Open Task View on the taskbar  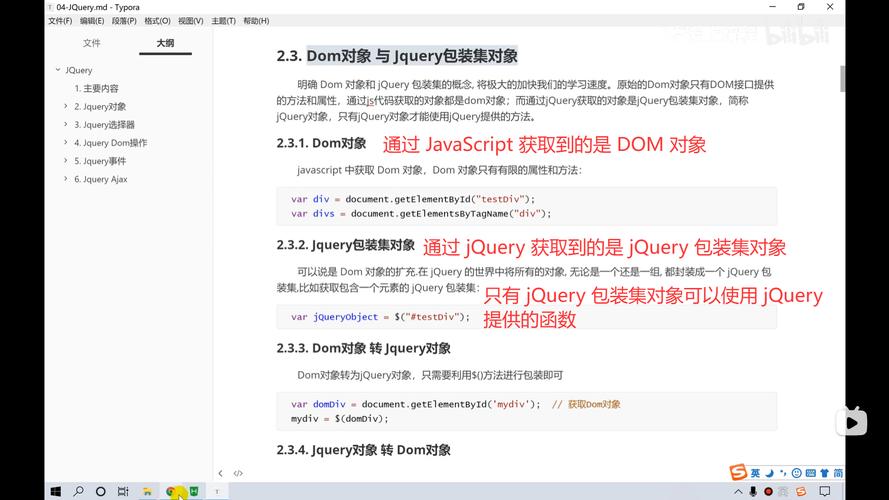point(123,491)
